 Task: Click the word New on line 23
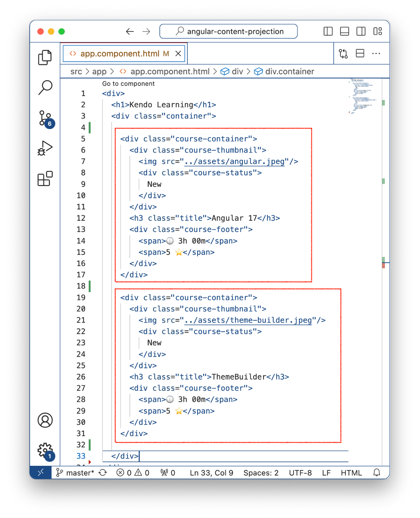[154, 343]
